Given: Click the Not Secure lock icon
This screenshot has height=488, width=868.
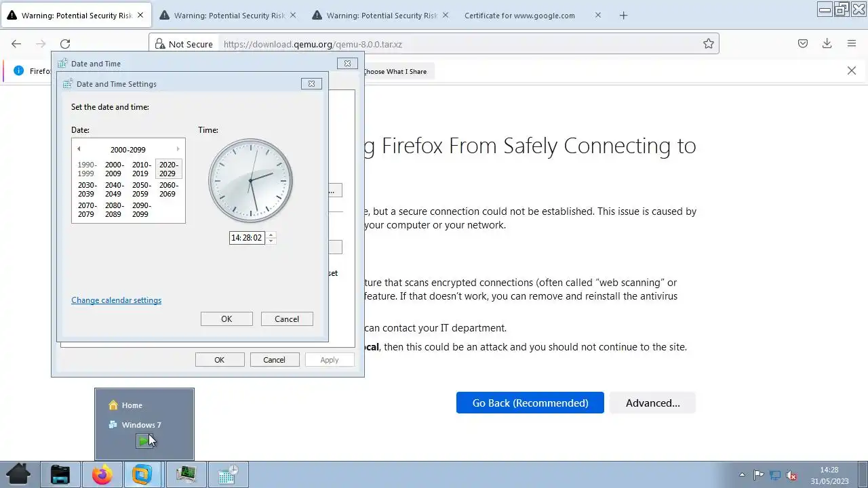Looking at the screenshot, I should [160, 44].
